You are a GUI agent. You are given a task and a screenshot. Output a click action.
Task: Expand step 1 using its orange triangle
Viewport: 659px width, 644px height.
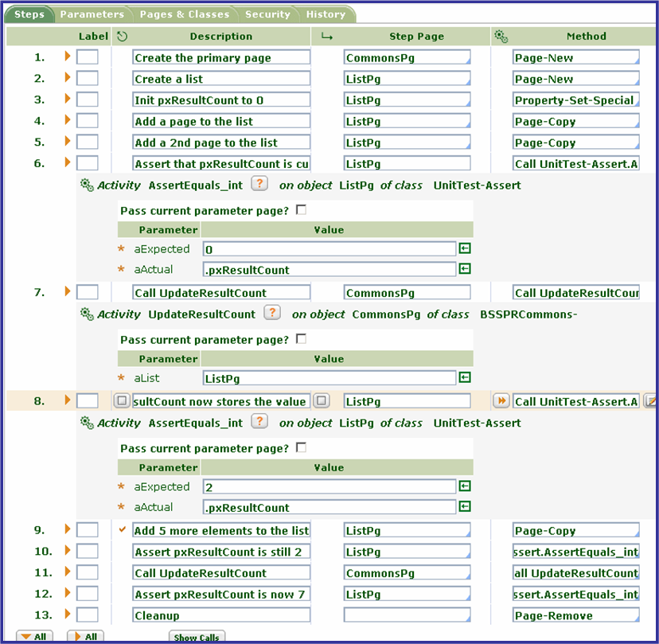[x=67, y=56]
